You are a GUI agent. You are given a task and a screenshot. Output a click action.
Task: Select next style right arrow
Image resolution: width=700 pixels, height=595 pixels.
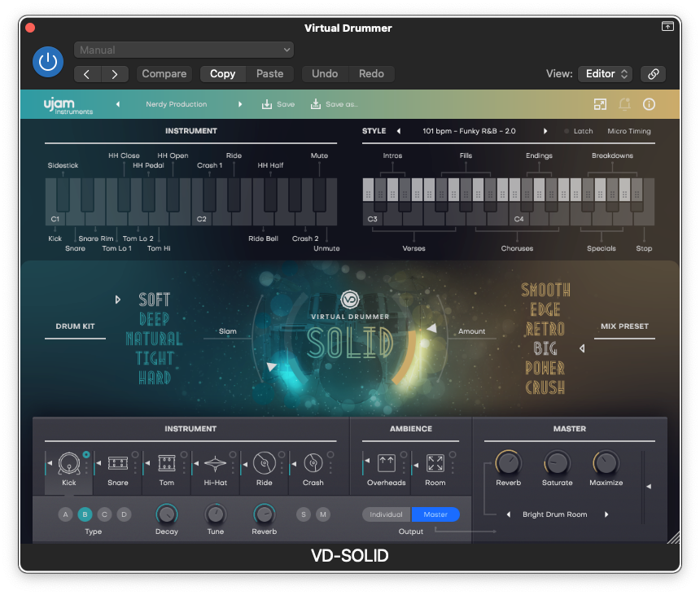tap(545, 131)
